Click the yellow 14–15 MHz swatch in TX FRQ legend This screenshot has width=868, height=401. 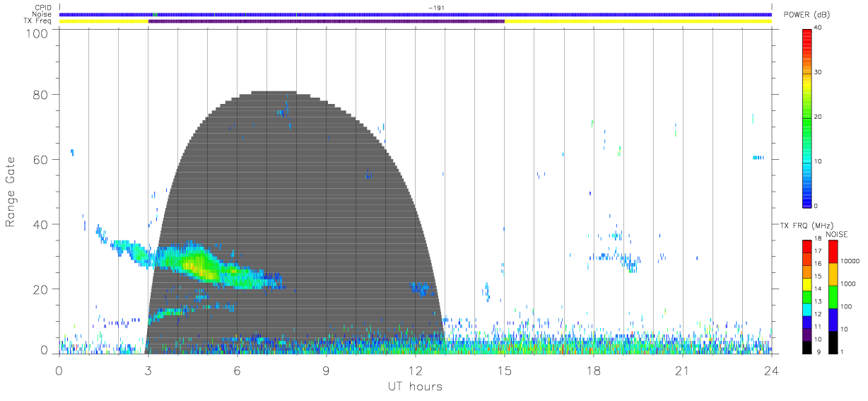(807, 284)
